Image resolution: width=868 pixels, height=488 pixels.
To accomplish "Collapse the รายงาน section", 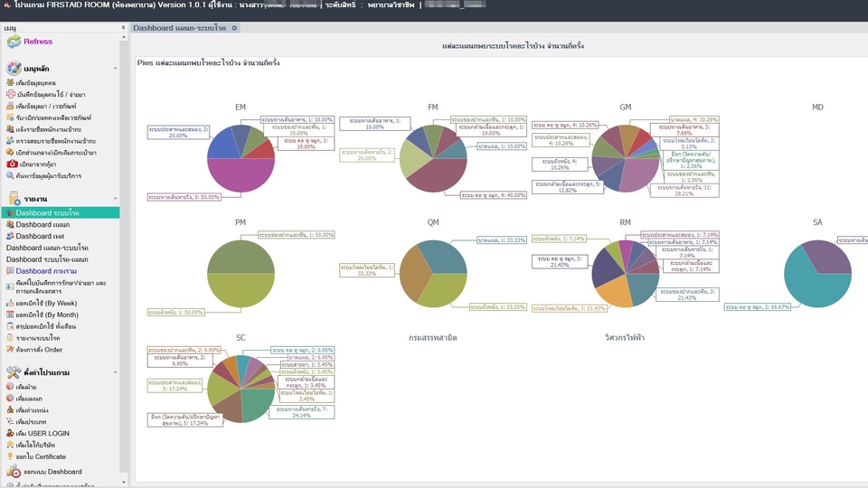I will (x=120, y=198).
